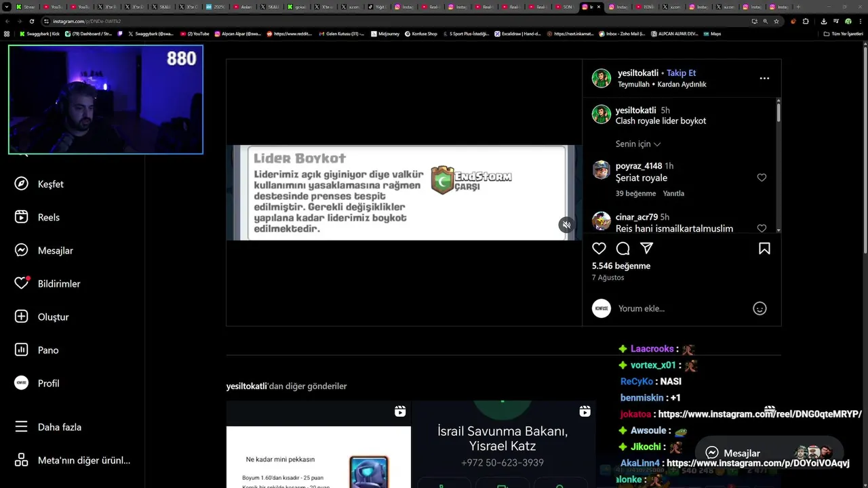Open the Reels icon in sidebar

coord(22,217)
